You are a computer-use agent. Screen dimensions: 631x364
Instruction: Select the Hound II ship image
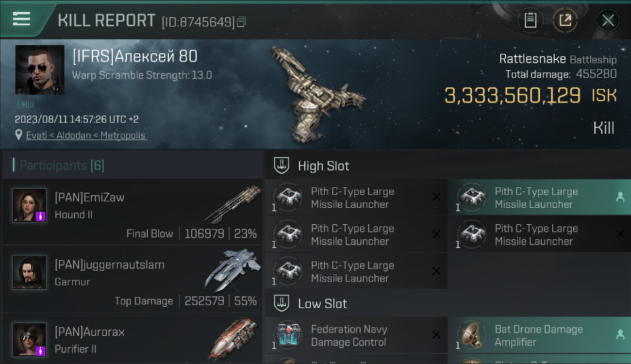coord(232,204)
